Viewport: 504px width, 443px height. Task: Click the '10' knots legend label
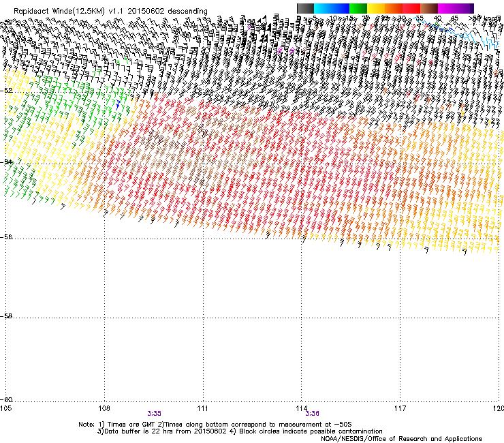coord(332,18)
